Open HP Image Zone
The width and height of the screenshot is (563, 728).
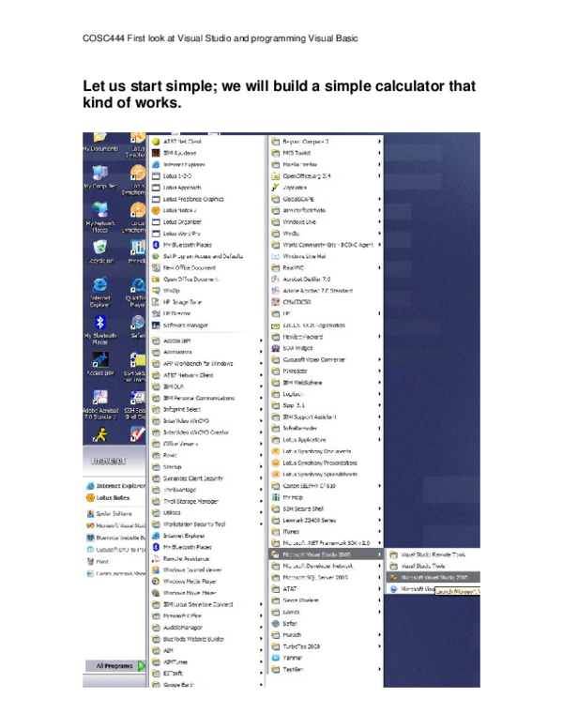point(176,302)
